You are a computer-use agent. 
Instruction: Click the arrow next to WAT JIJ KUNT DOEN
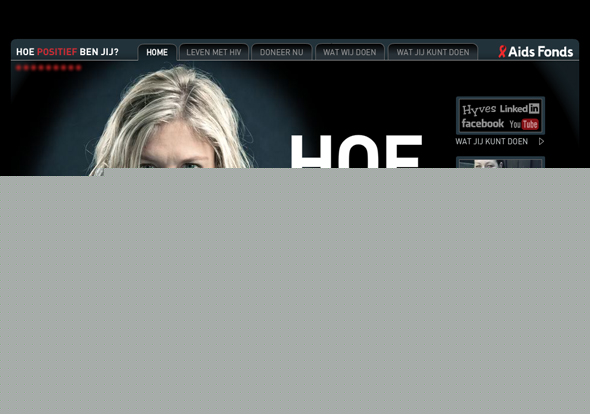click(541, 142)
